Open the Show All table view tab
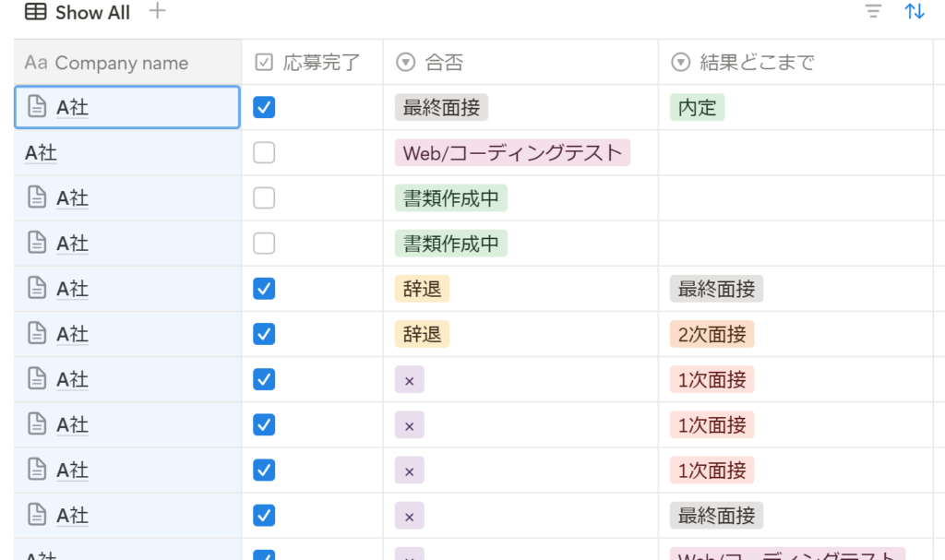The height and width of the screenshot is (560, 945). 78,12
